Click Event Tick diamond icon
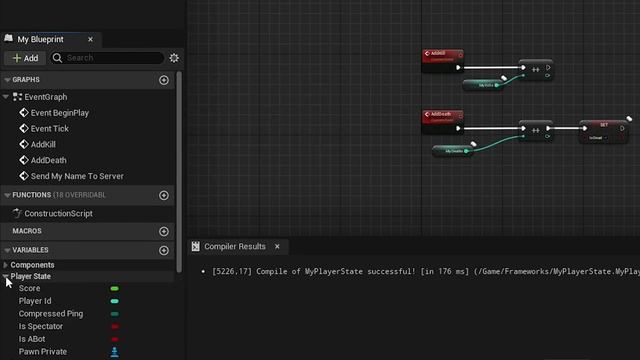The image size is (640, 360). (x=24, y=129)
